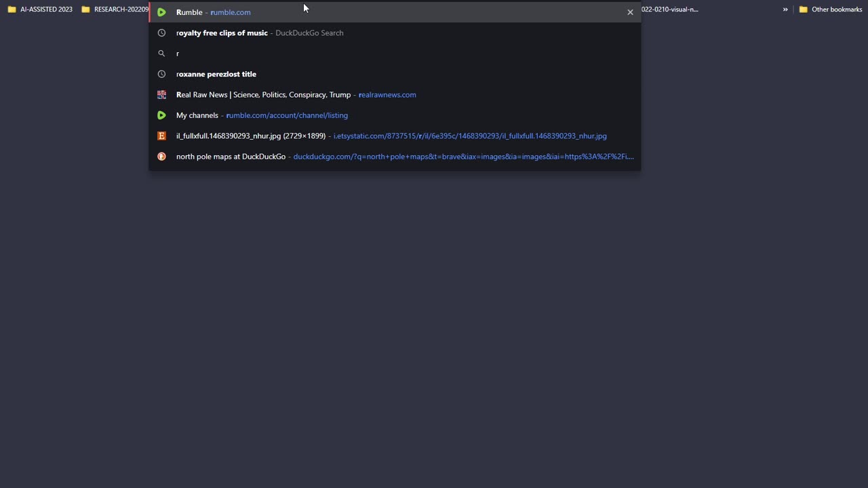Choose "roxanne perezlost title" history suggestion
The width and height of the screenshot is (868, 488).
point(395,74)
